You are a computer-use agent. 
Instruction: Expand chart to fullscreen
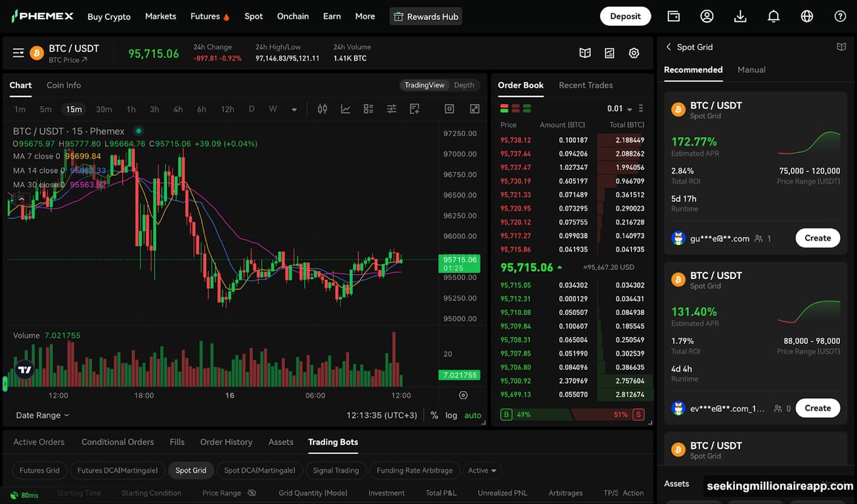[x=474, y=109]
